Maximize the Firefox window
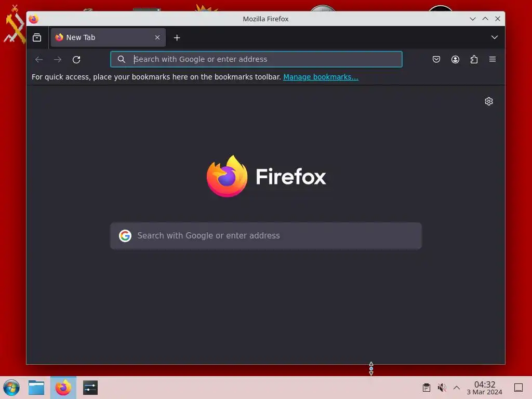Viewport: 532px width, 399px height. pyautogui.click(x=485, y=19)
